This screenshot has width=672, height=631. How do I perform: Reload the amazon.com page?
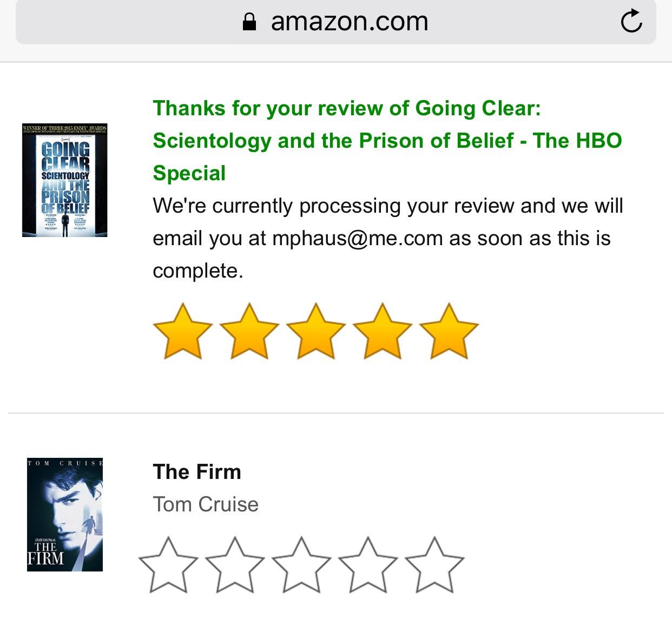click(x=631, y=22)
